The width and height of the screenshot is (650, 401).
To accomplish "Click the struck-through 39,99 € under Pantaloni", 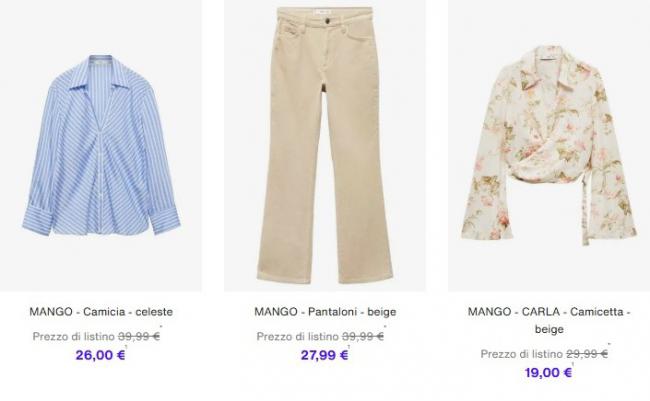I will 363,336.
